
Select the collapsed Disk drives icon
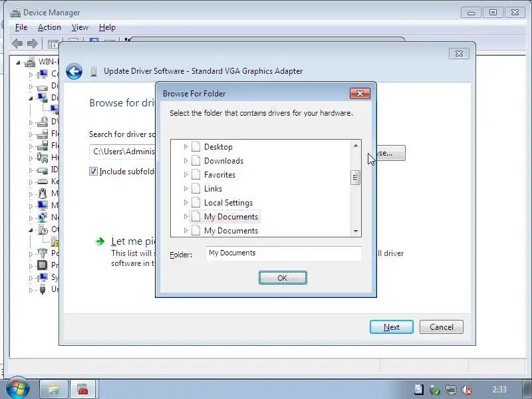pyautogui.click(x=43, y=86)
